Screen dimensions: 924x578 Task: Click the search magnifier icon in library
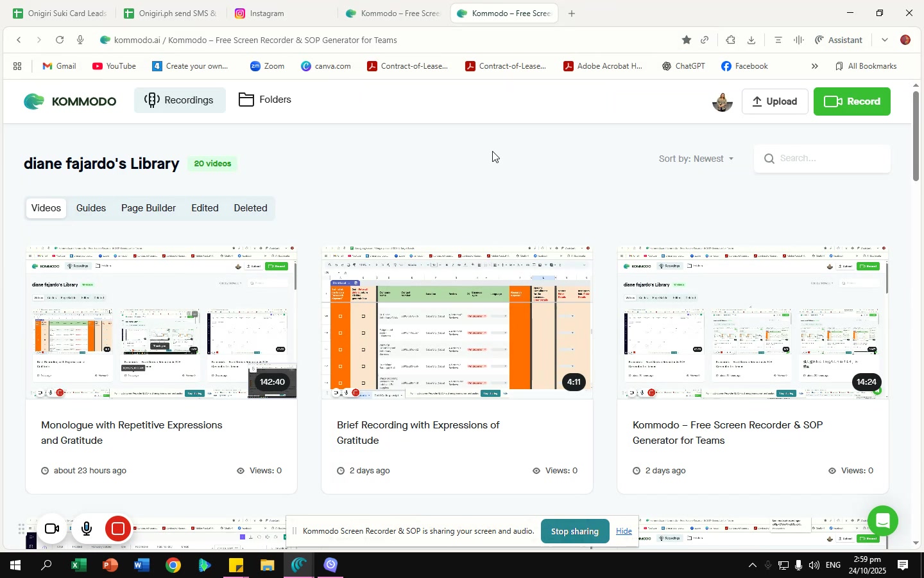[768, 159]
